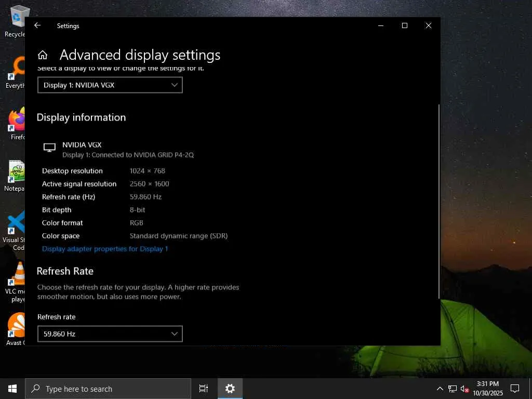Expand the 59.860 Hz refresh rate dropdown

click(110, 334)
